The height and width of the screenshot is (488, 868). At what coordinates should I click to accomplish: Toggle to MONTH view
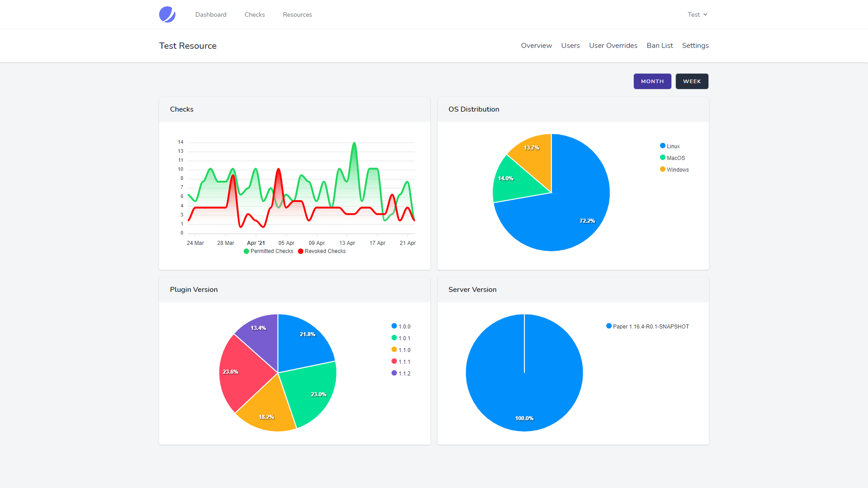click(x=652, y=81)
